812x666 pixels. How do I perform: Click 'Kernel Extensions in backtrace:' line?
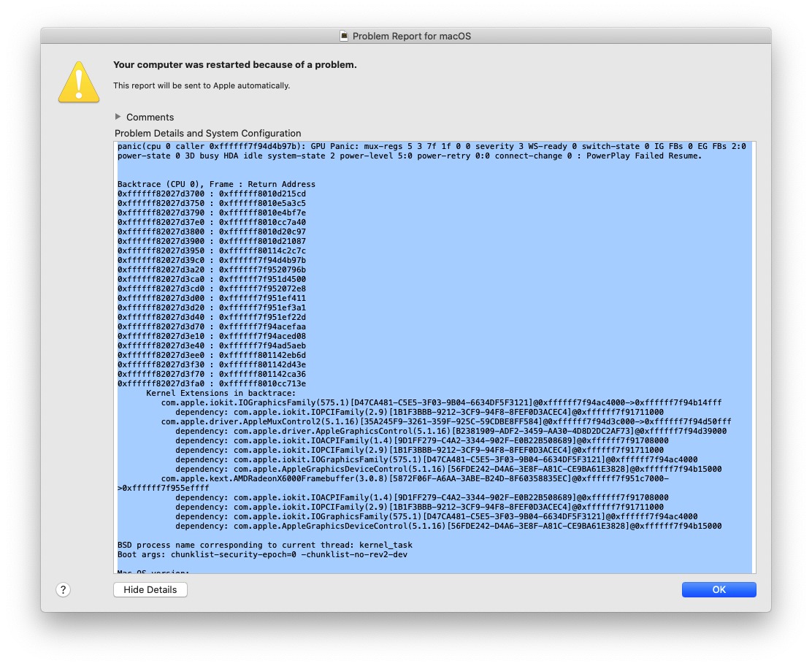click(221, 393)
